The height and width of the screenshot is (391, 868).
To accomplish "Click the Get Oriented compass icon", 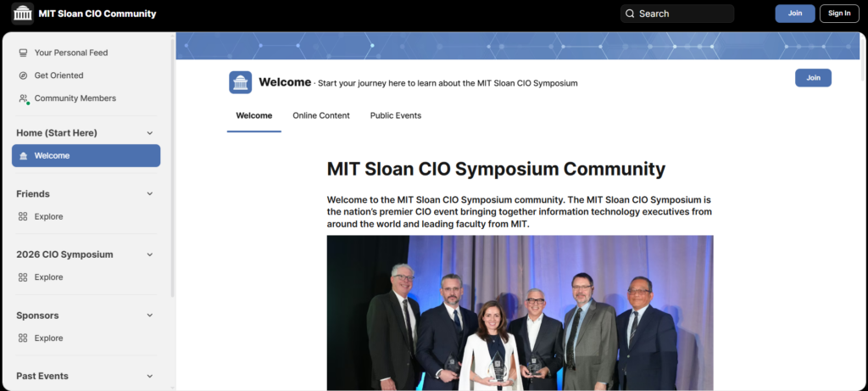I will point(23,75).
